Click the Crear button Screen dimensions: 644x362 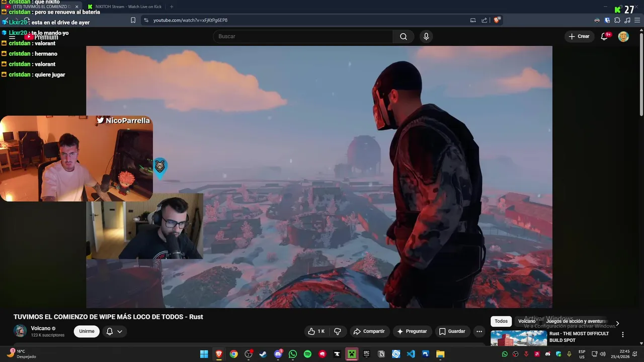click(579, 36)
